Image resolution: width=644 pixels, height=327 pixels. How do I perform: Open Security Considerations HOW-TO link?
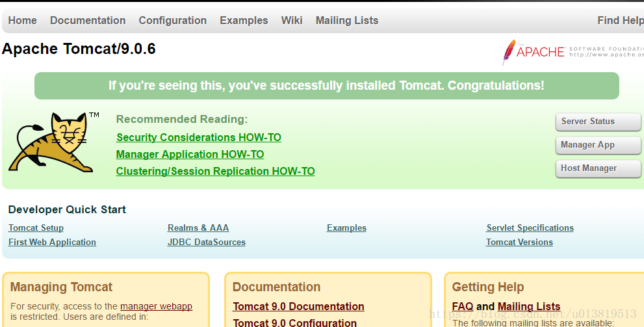pos(199,137)
